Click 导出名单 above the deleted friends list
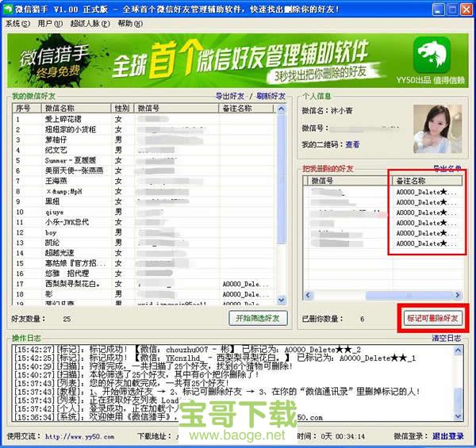 (x=447, y=169)
